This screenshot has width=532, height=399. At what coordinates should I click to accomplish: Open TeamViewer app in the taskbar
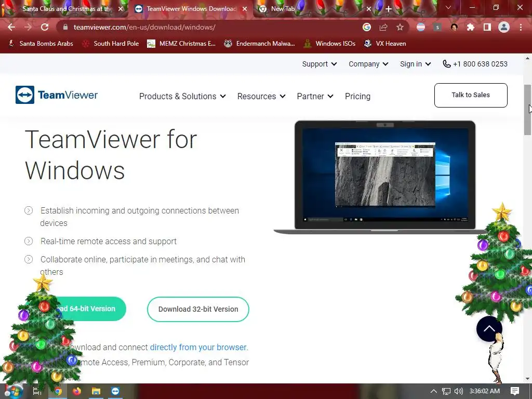coord(115,392)
